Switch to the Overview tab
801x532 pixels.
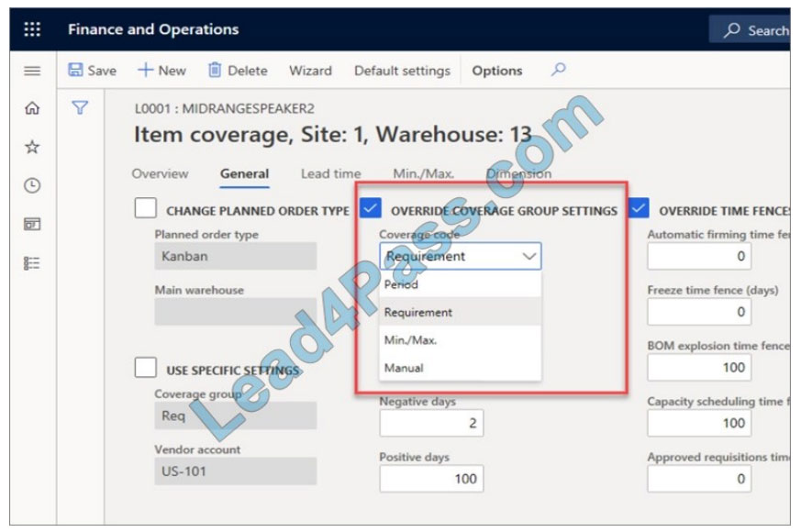(x=160, y=173)
